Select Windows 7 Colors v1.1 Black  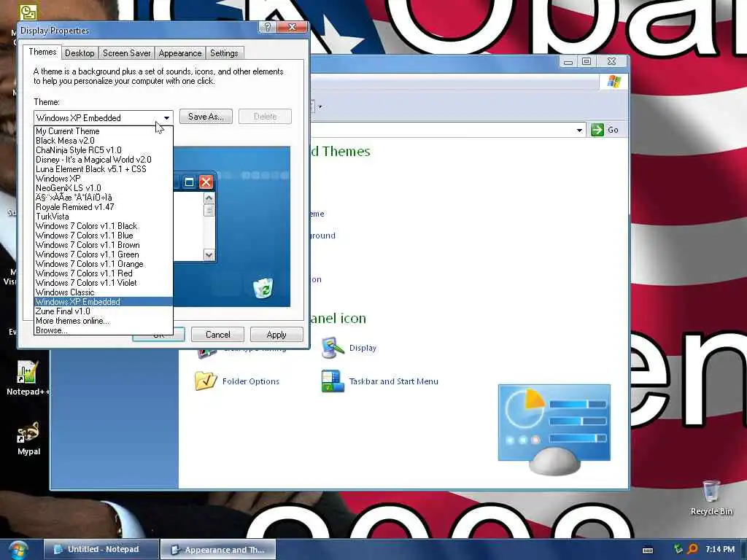coord(104,226)
